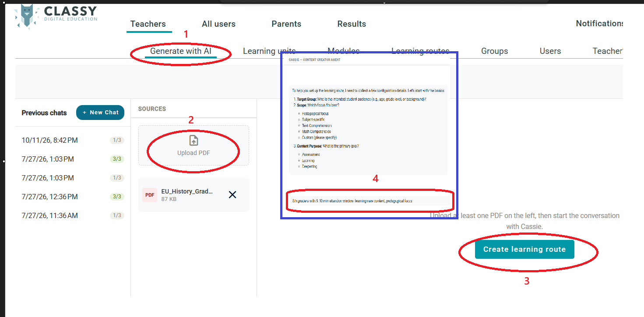
Task: Click the 3/3 badge on the 12:36 PM chat
Action: 117,197
